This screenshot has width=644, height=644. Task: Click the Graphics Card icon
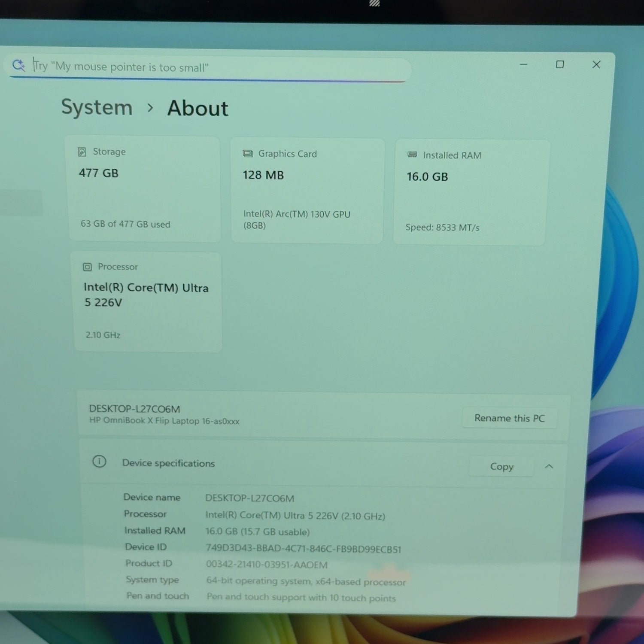(248, 154)
